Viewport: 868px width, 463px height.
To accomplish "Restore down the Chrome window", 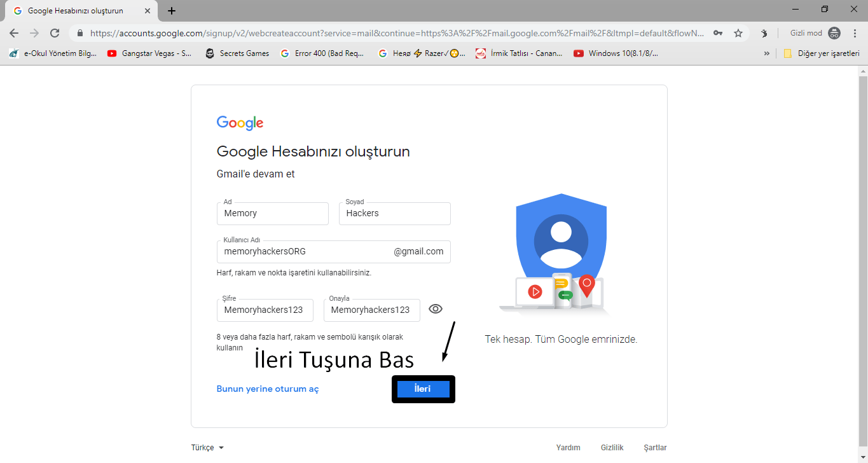I will coord(825,9).
